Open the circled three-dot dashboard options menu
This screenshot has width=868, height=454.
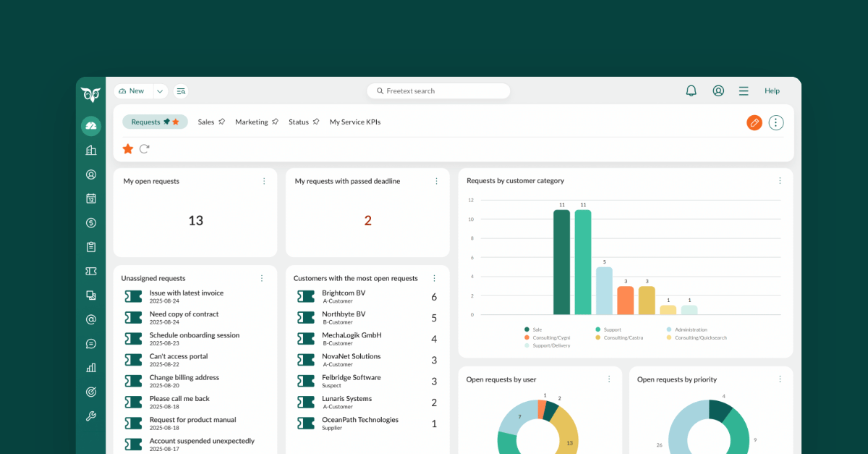click(776, 122)
